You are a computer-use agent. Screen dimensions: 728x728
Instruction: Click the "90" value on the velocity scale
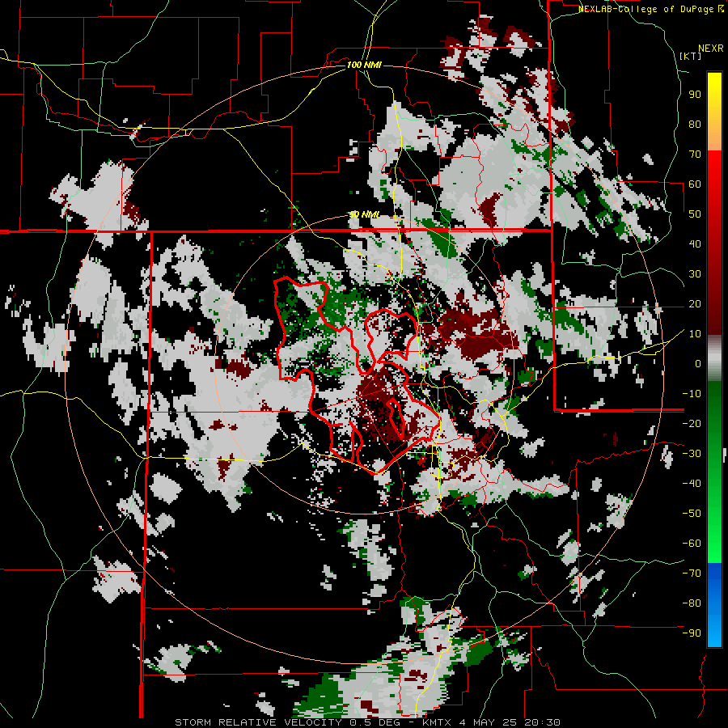(695, 95)
